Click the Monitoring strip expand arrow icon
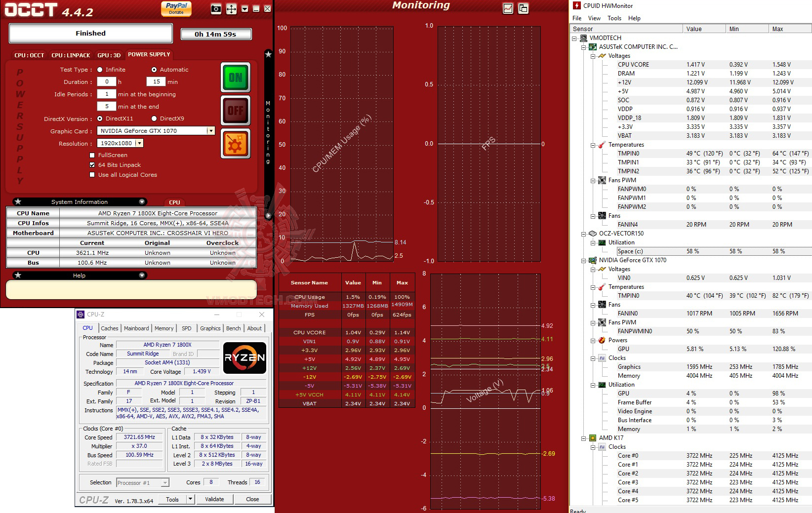Image resolution: width=812 pixels, height=513 pixels. [268, 215]
